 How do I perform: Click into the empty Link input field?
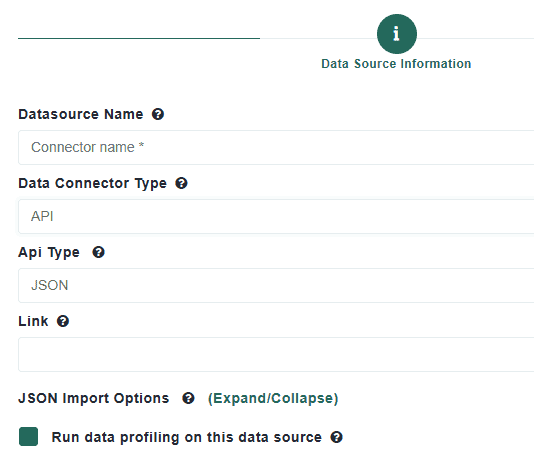[276, 355]
